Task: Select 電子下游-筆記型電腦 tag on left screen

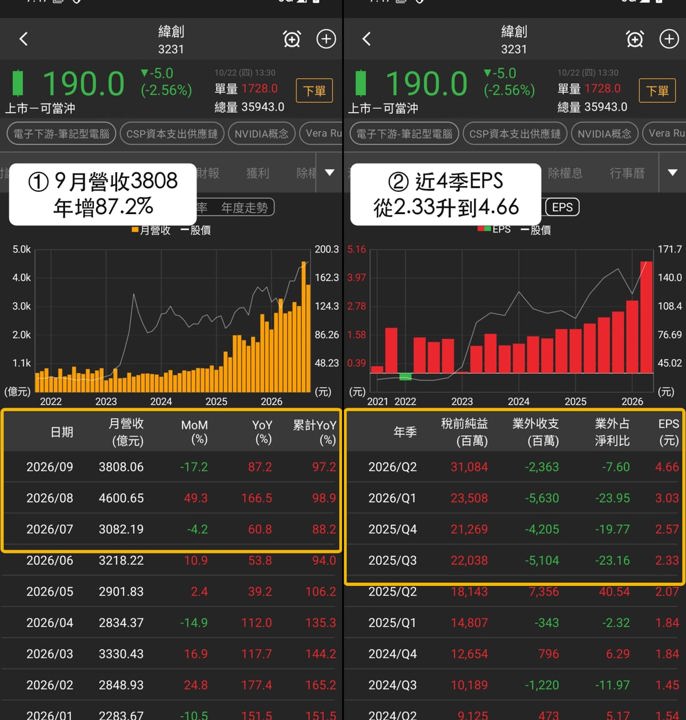Action: (x=61, y=134)
